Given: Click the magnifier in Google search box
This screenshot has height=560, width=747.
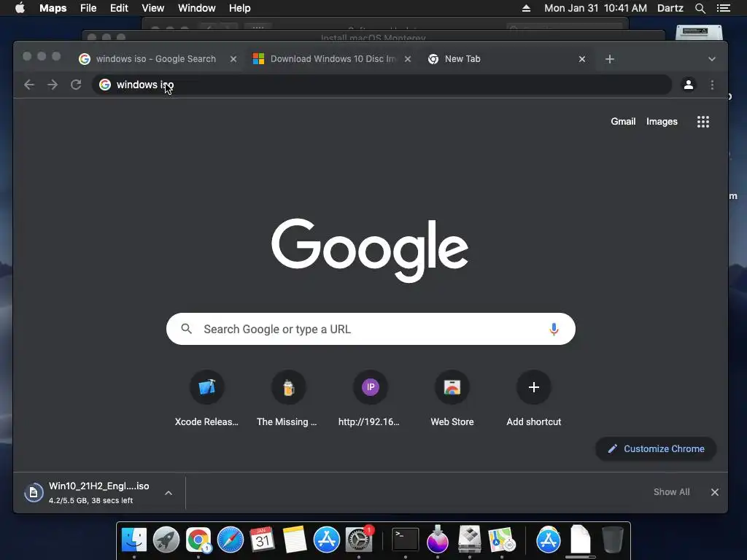Looking at the screenshot, I should 186,329.
